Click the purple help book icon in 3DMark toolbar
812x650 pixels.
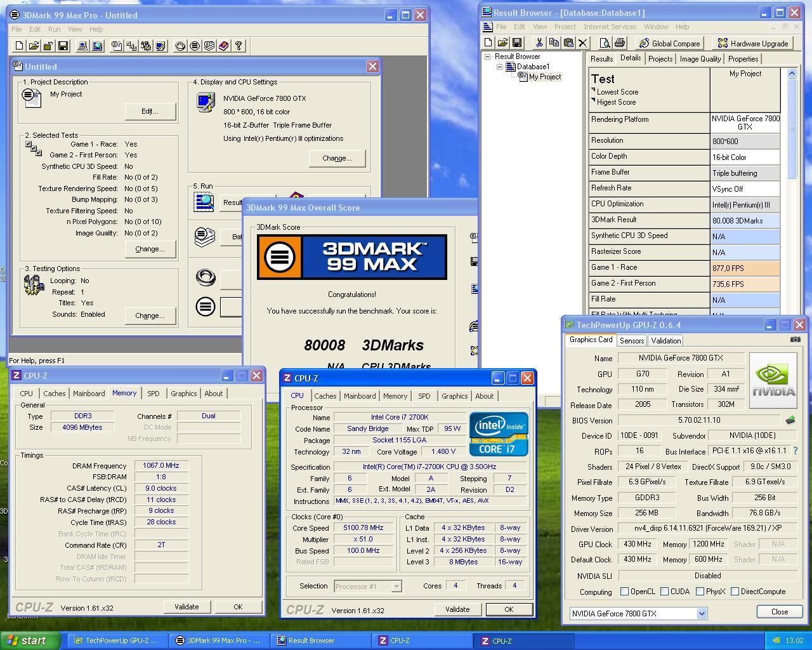click(x=224, y=46)
